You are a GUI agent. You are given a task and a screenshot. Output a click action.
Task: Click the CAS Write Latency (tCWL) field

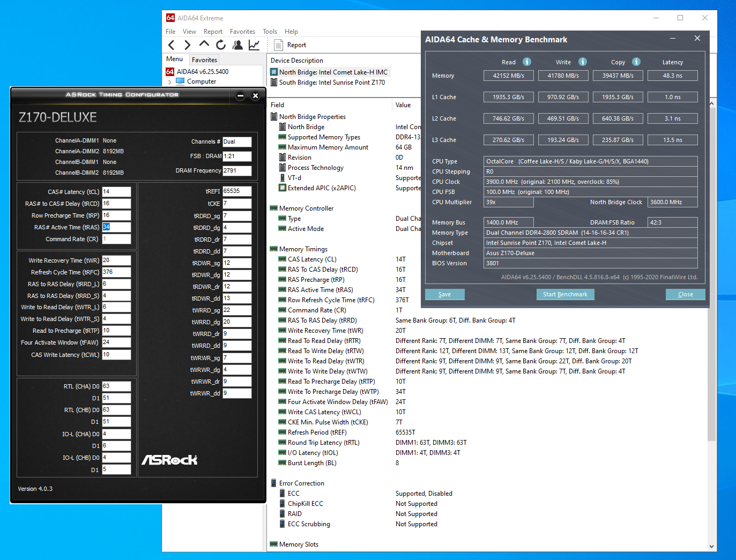point(116,355)
